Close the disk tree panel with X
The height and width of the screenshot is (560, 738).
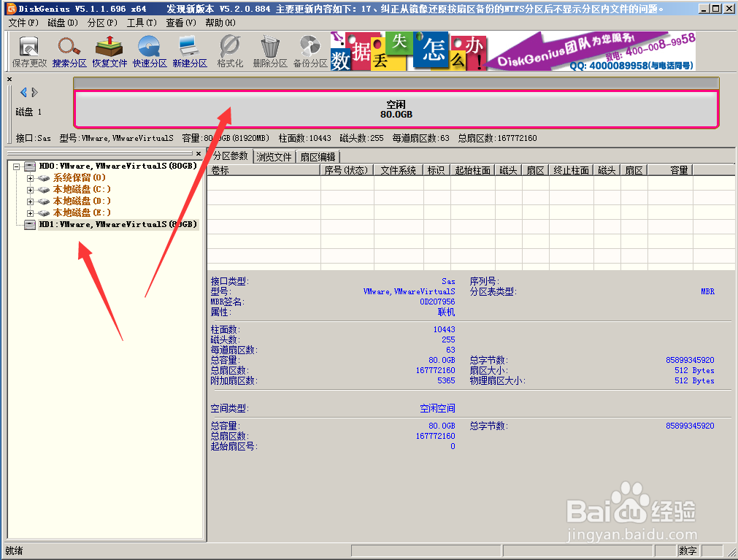click(199, 153)
